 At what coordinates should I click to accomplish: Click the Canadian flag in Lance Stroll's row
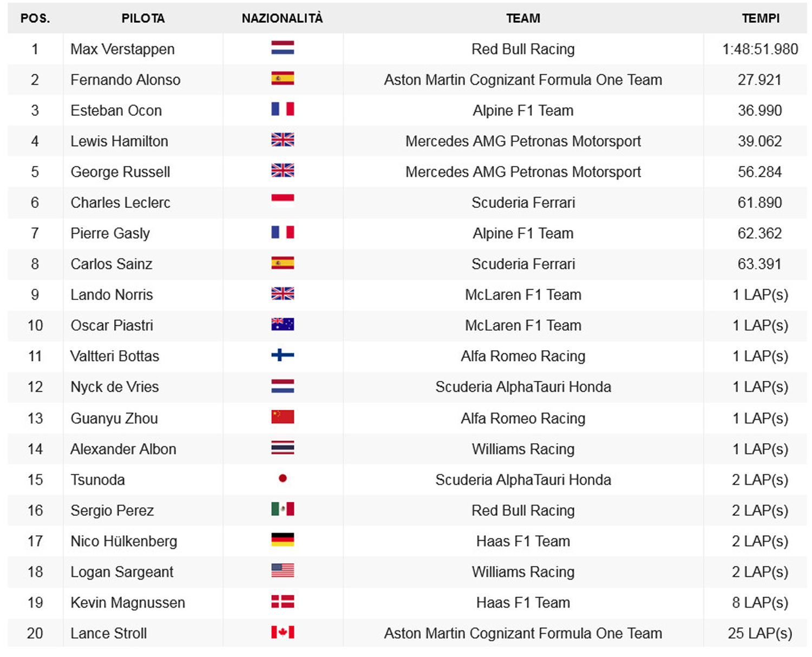point(283,632)
